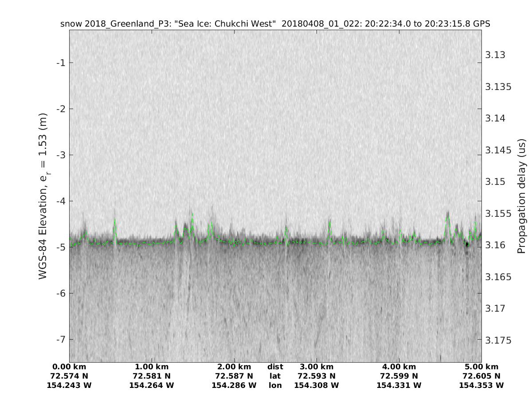Click the 154.243 W longitude label

(69, 385)
